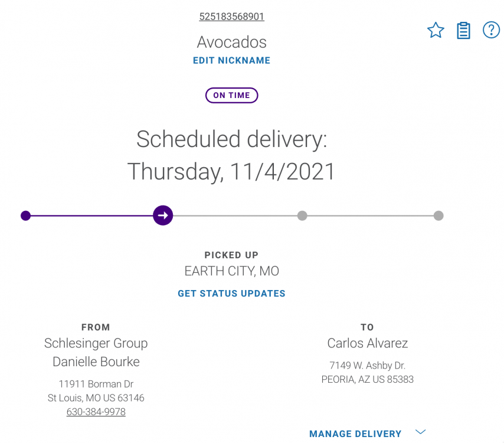
Task: Click the EDIT NICKNAME link
Action: [231, 60]
